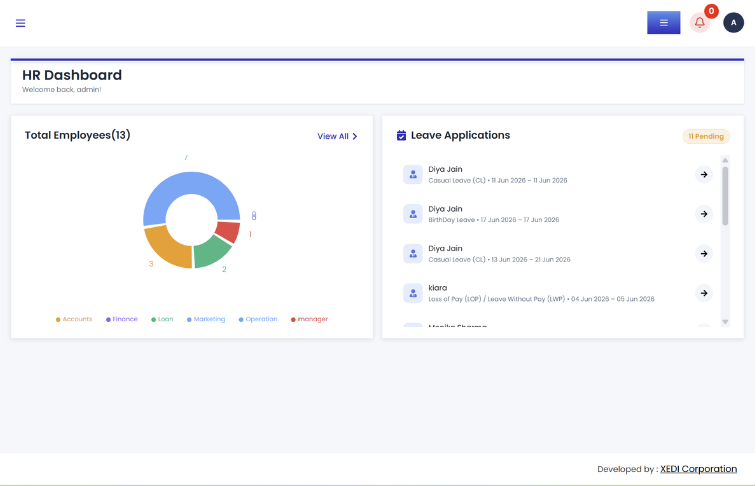Open the notifications bell icon

[700, 23]
